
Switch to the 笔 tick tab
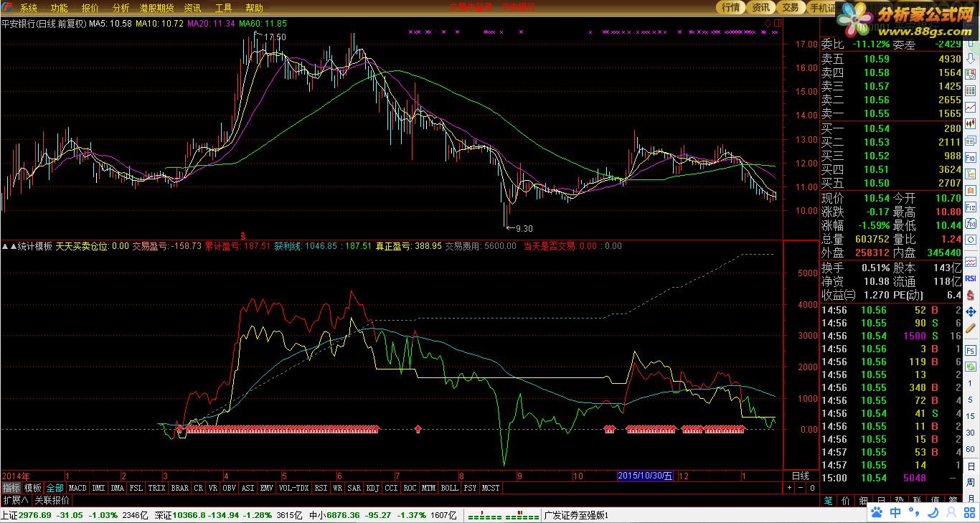pos(828,499)
